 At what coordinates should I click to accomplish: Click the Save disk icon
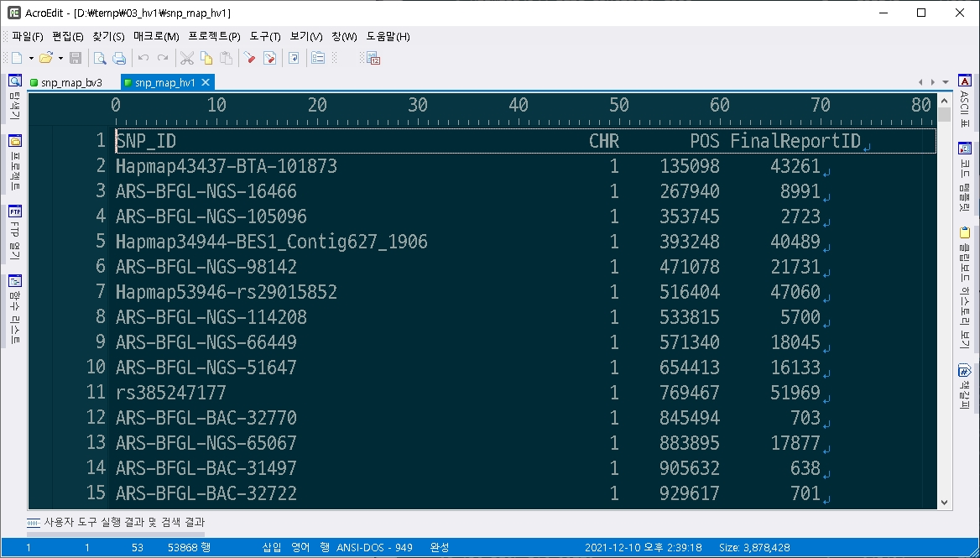[x=76, y=58]
